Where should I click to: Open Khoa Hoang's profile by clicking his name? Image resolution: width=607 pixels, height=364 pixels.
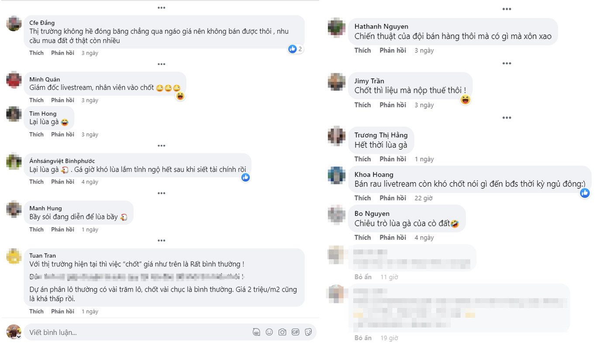[x=373, y=174]
